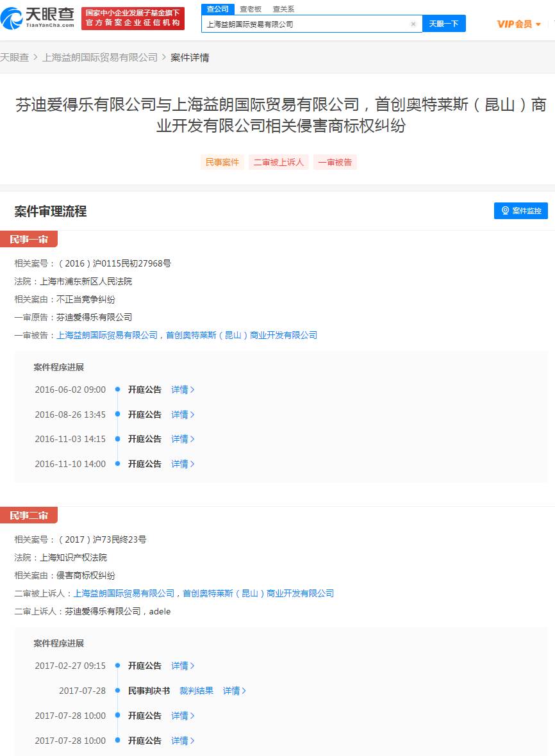Click the 天眼一下 search button
555x756 pixels.
click(x=443, y=24)
